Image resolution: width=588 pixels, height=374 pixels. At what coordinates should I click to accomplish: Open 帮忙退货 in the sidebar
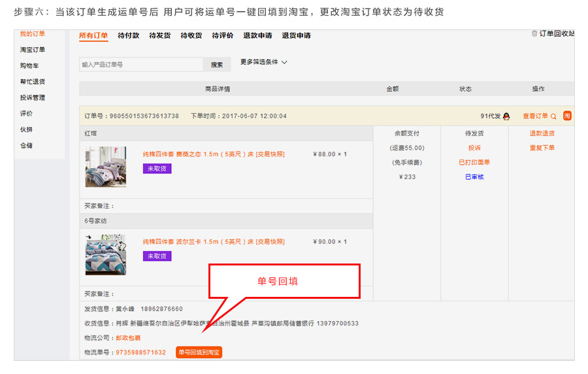pyautogui.click(x=32, y=81)
